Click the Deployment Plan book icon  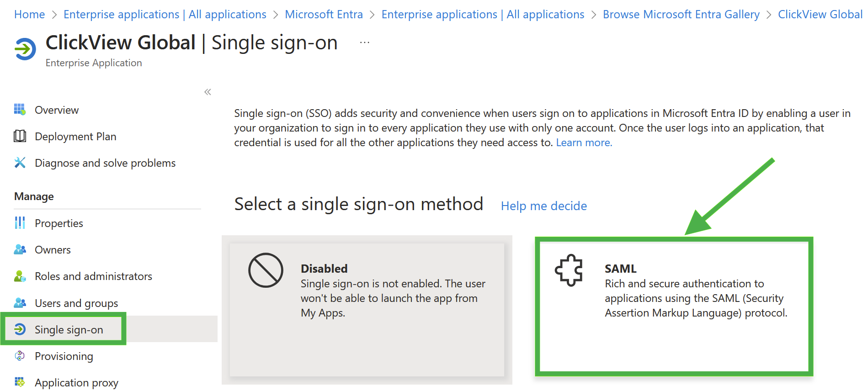(20, 136)
